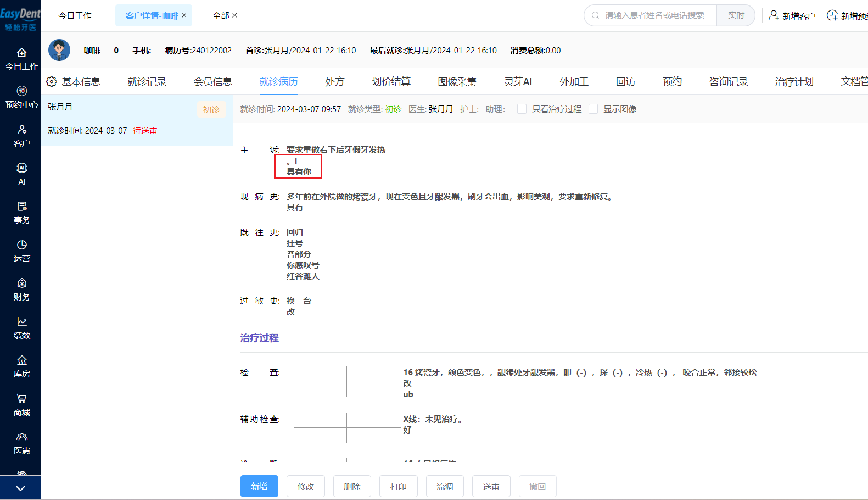Open the 会员信息 tab
Screen dimensions: 868x500
click(212, 82)
